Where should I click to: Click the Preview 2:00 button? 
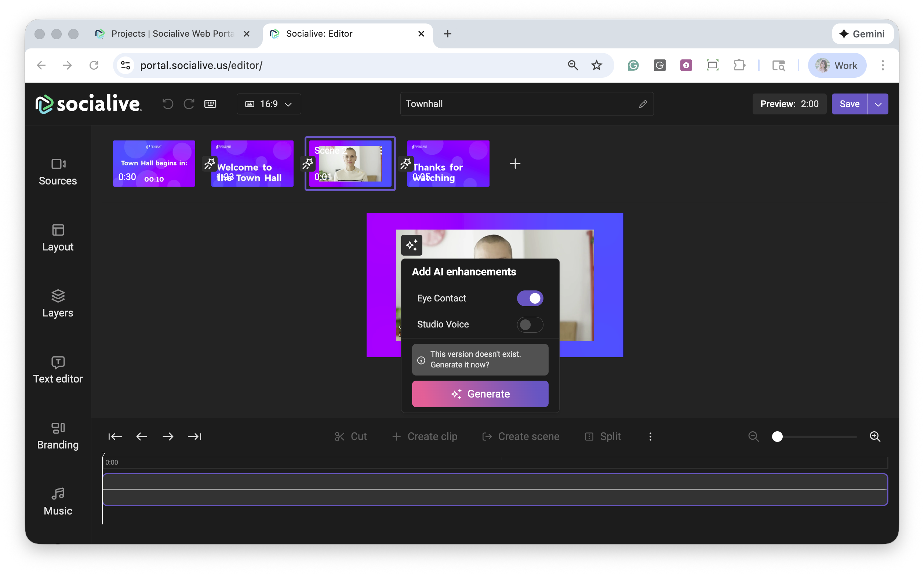[x=789, y=104]
